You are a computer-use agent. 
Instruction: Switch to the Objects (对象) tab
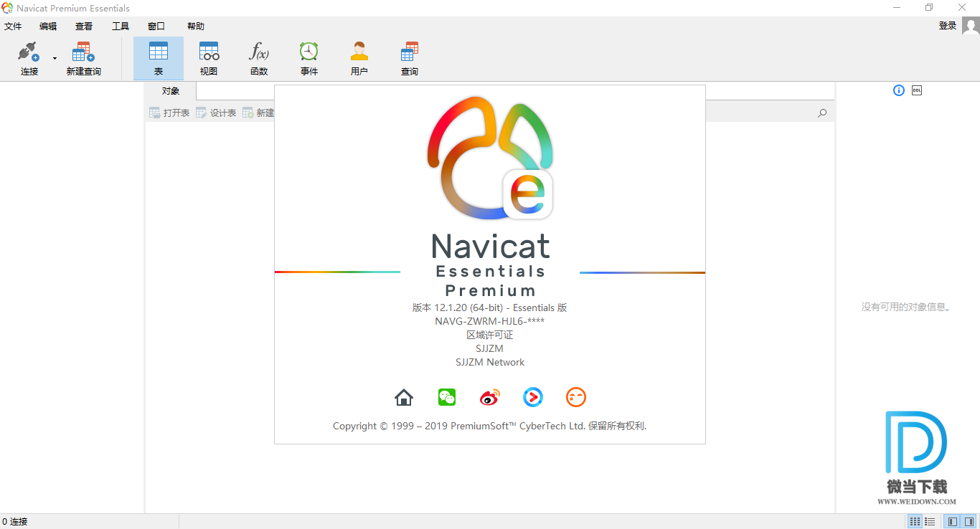[170, 91]
